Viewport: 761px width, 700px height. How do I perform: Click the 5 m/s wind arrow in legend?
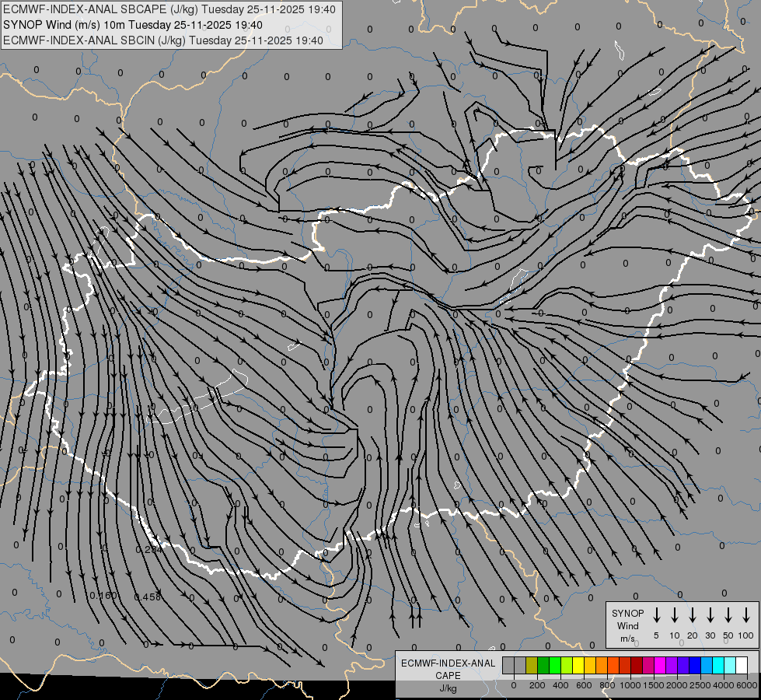pyautogui.click(x=656, y=614)
